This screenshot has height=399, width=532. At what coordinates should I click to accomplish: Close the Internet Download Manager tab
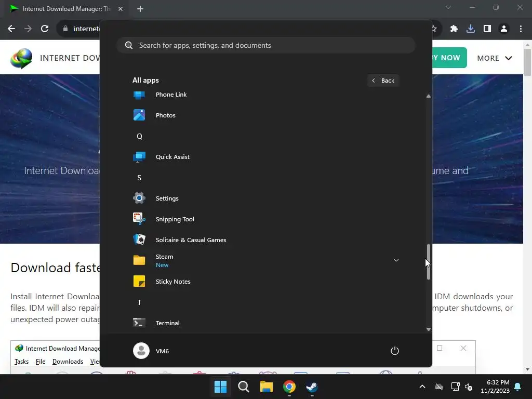121,9
